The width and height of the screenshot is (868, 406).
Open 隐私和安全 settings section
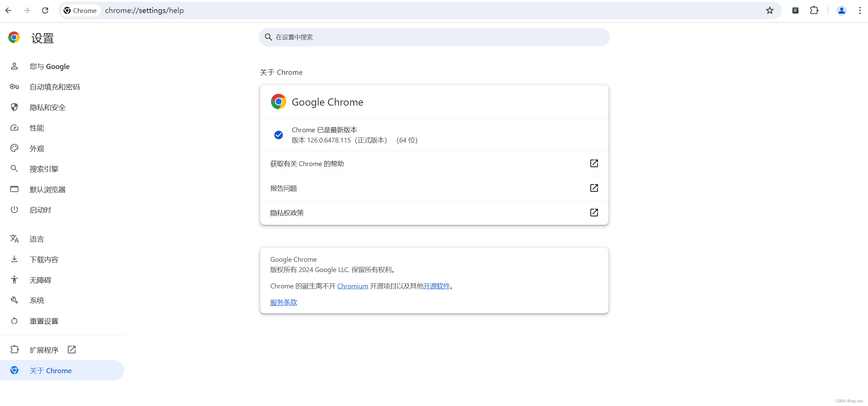(x=62, y=107)
